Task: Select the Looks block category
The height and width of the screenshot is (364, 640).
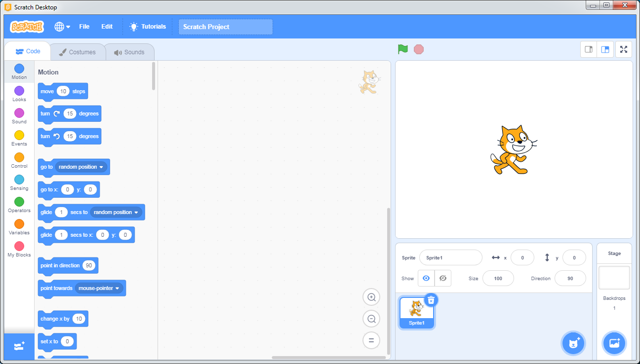Action: click(x=19, y=94)
